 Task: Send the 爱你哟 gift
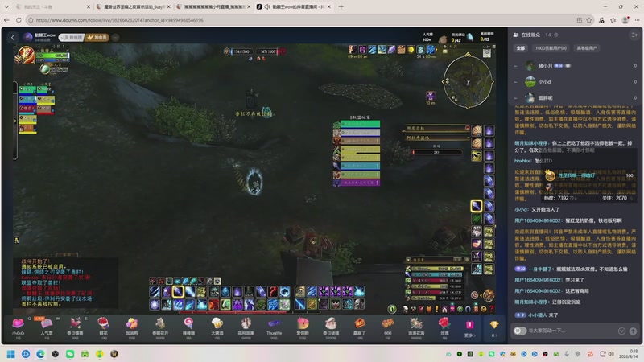(x=303, y=327)
